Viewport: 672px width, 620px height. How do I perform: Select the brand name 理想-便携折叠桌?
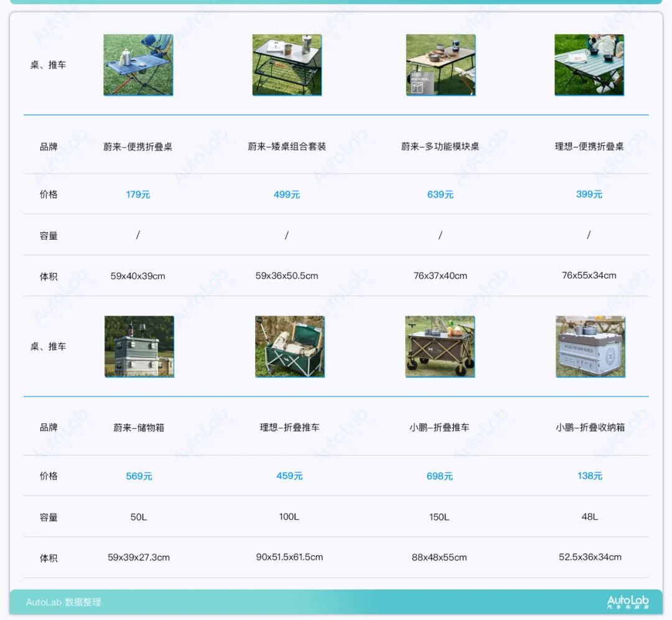589,147
